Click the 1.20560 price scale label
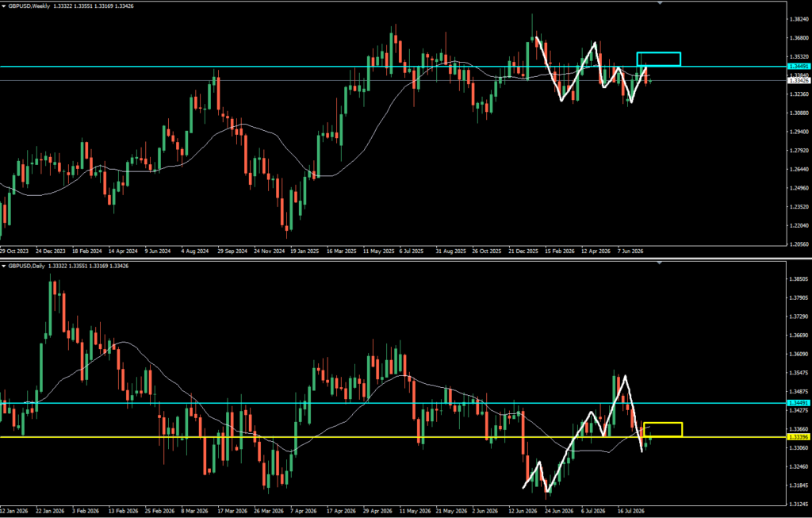 click(x=800, y=244)
